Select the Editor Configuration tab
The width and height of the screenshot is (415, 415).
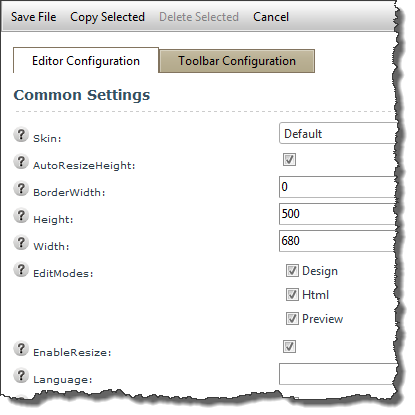(x=86, y=61)
